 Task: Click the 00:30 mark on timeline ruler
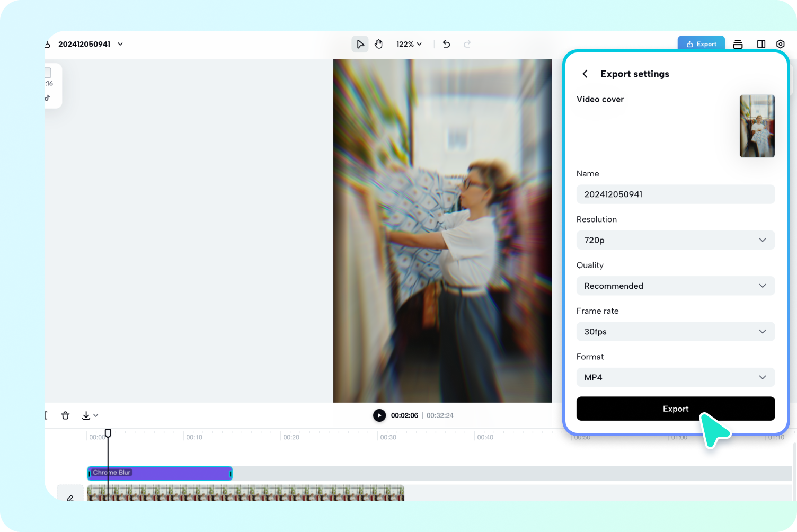[x=388, y=437]
